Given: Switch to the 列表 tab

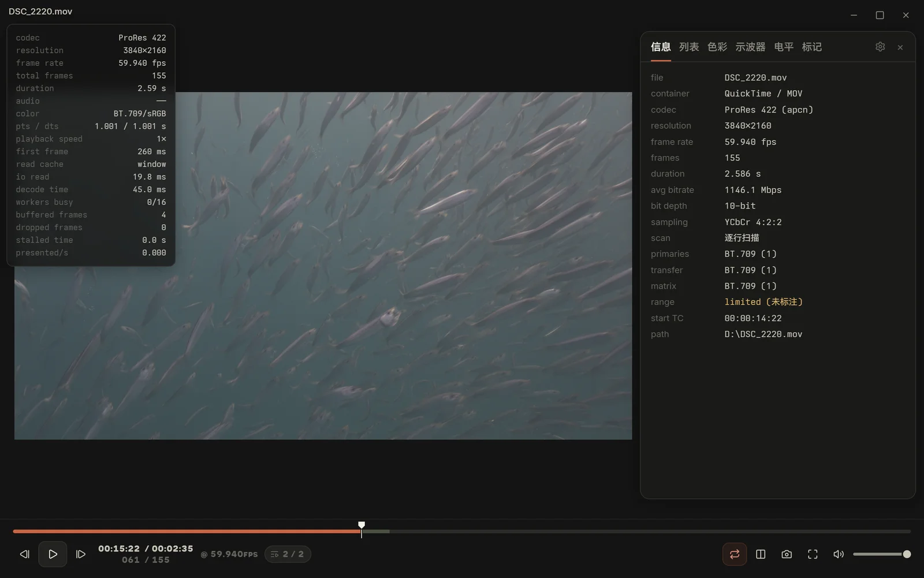Looking at the screenshot, I should [x=689, y=47].
